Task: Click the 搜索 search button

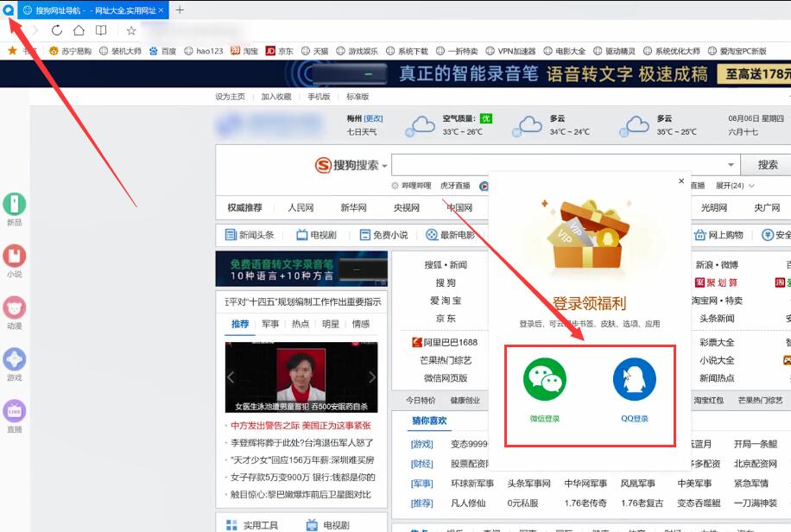Action: [766, 165]
